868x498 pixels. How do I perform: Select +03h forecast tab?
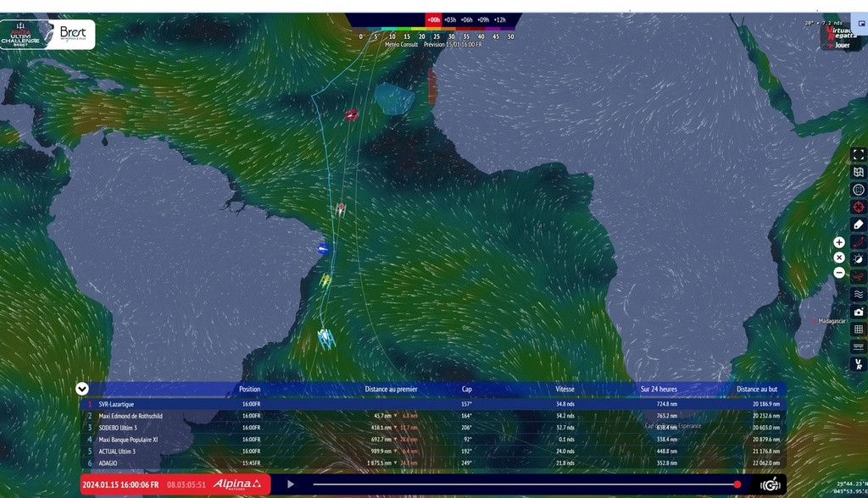[x=450, y=20]
